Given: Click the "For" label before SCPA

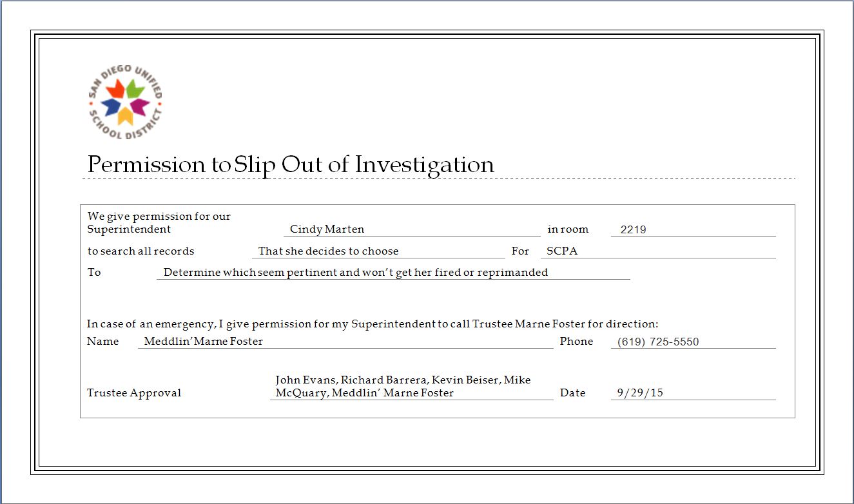Looking at the screenshot, I should pyautogui.click(x=520, y=251).
